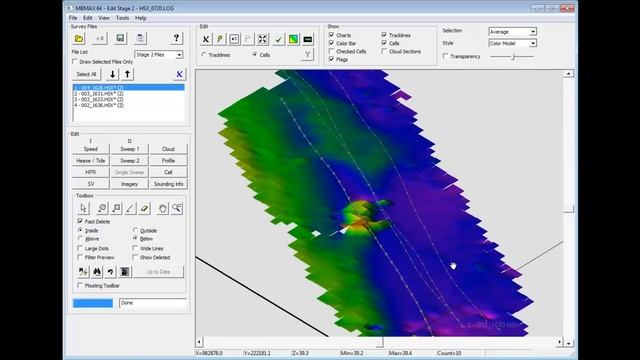The height and width of the screenshot is (360, 640).
Task: Open the Tools menu
Action: (122, 18)
